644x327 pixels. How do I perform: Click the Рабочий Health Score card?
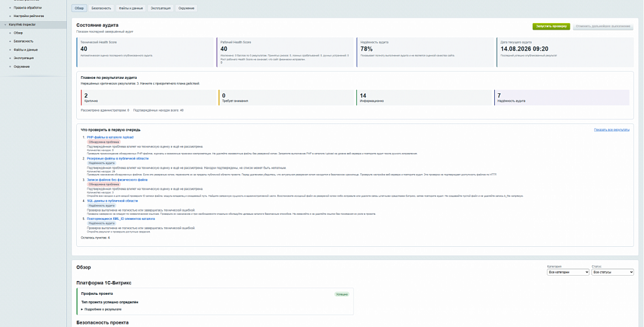[285, 52]
